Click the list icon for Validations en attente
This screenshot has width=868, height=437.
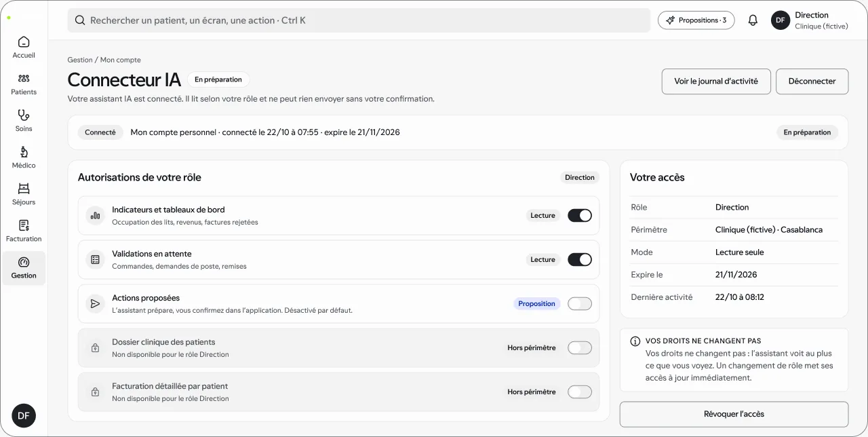tap(96, 260)
